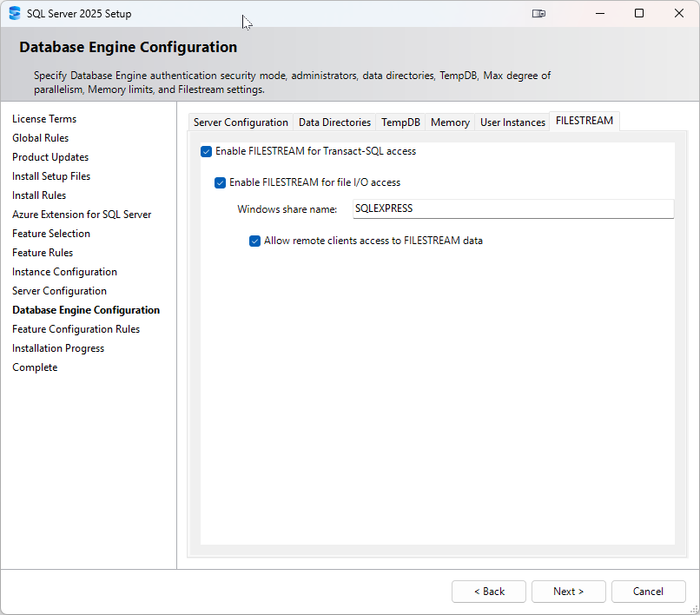Image resolution: width=700 pixels, height=615 pixels.
Task: Click License Terms in the step list
Action: point(44,119)
